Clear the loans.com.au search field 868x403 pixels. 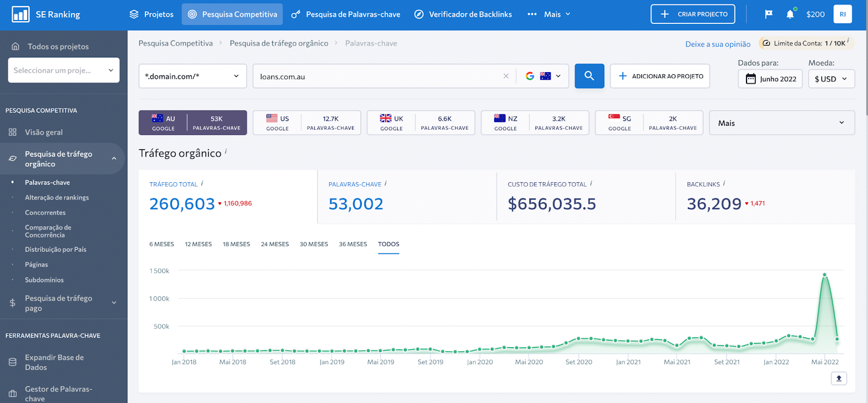(x=506, y=76)
